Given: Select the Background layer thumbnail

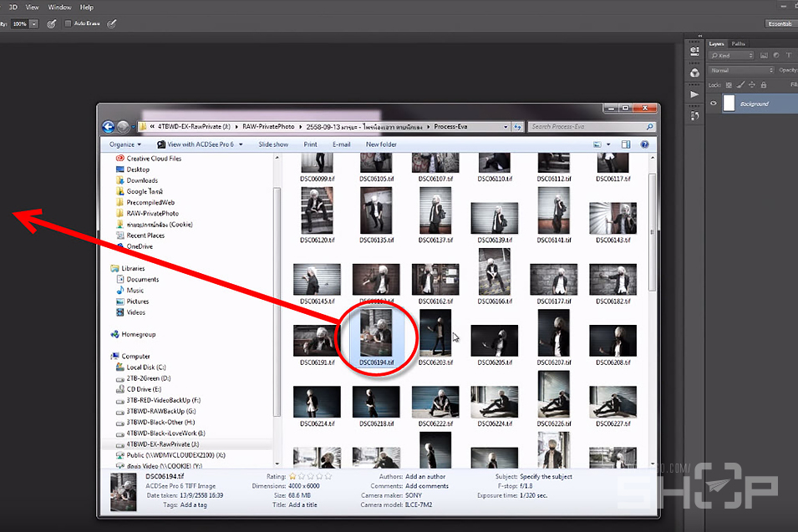Looking at the screenshot, I should (x=729, y=104).
